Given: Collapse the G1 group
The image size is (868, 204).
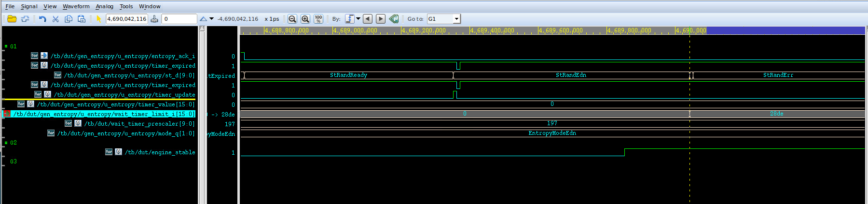Looking at the screenshot, I should (x=6, y=46).
